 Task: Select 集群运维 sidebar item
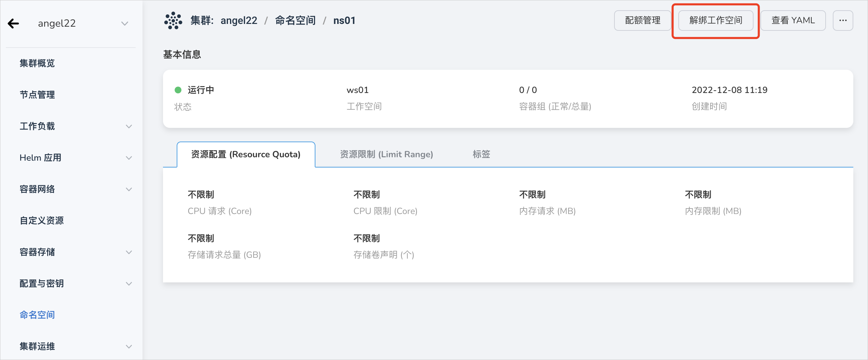pyautogui.click(x=37, y=346)
